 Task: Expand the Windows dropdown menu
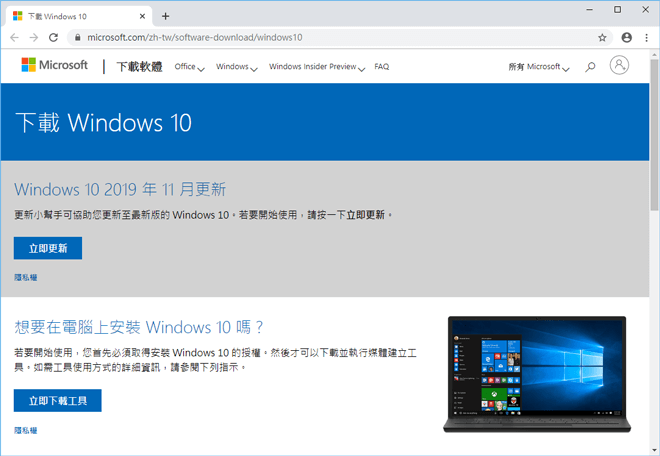point(237,67)
